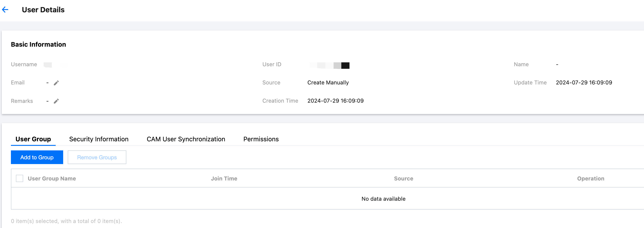Screen dimensions: 644x228
Task: Click the redacted User ID value
Action: click(x=329, y=65)
